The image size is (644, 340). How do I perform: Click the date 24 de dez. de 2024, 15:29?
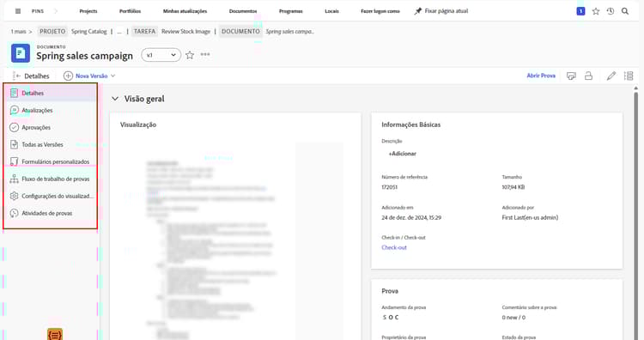coord(411,217)
